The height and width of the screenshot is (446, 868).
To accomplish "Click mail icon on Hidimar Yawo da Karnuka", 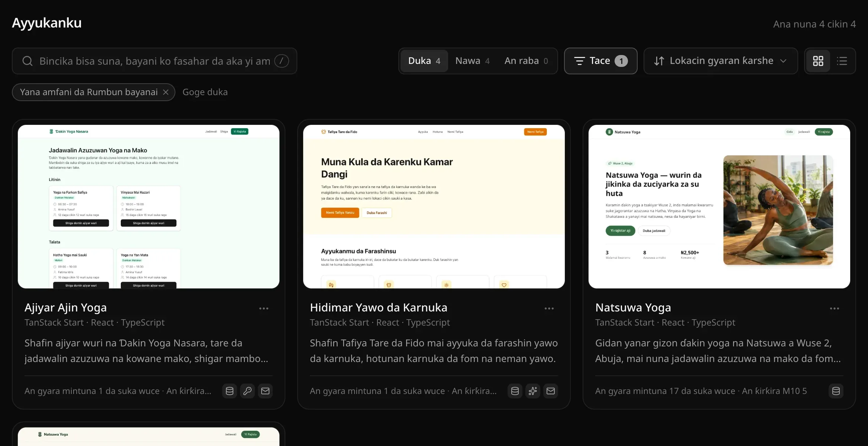I will point(551,391).
